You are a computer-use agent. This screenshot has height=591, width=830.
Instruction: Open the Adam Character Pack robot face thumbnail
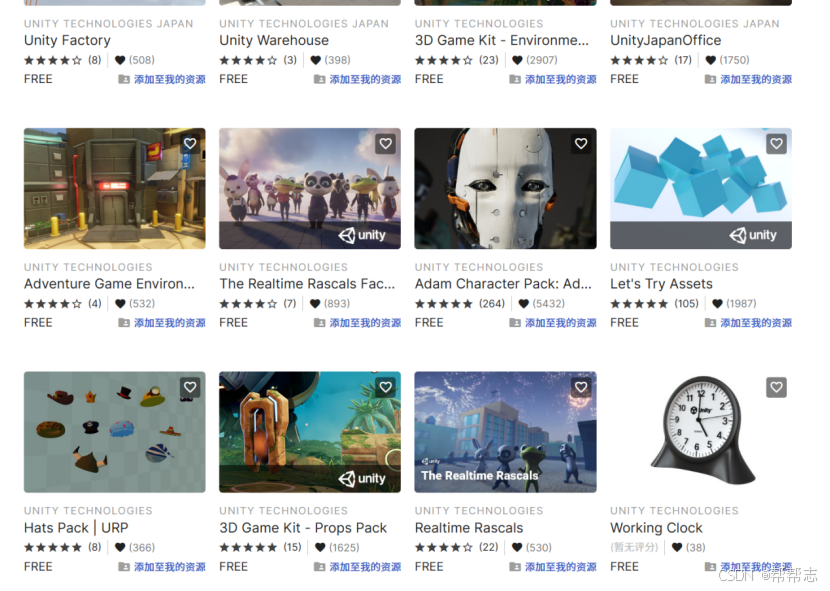[505, 189]
